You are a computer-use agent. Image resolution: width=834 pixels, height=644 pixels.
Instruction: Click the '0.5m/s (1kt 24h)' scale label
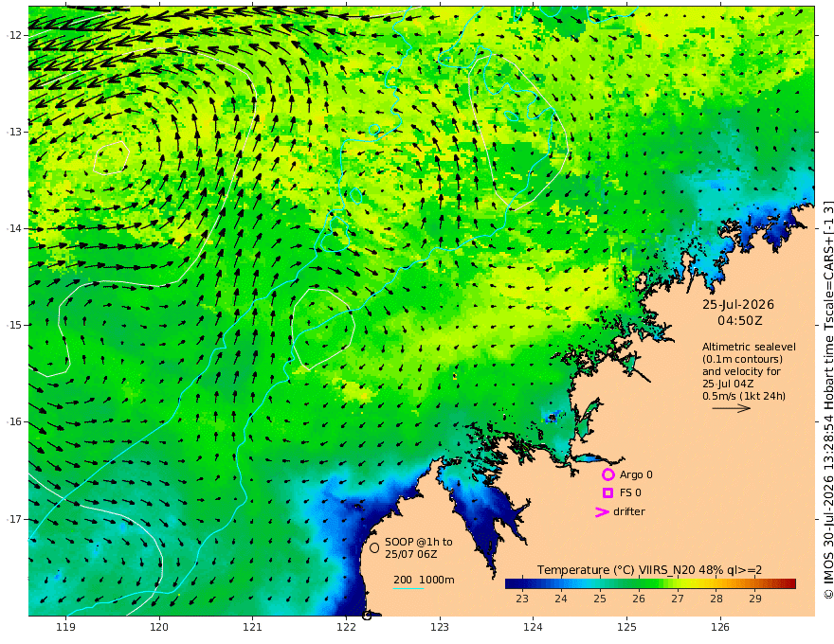[744, 396]
